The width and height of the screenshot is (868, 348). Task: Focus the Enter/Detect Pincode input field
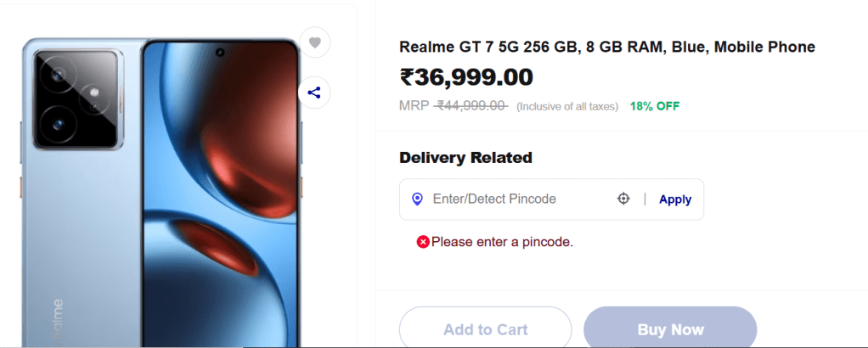tap(518, 199)
